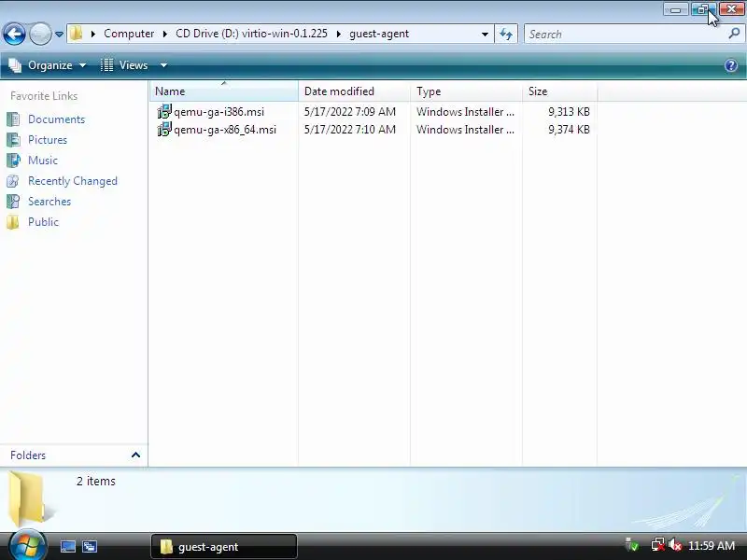Image resolution: width=747 pixels, height=560 pixels.
Task: Open address bar previous locations dropdown
Action: click(485, 35)
